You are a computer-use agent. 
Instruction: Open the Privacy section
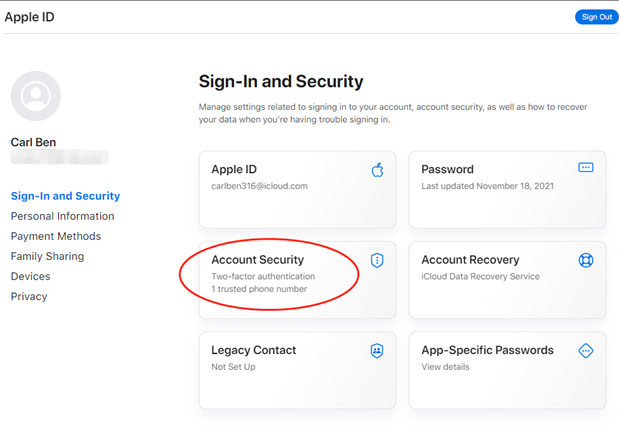[29, 296]
